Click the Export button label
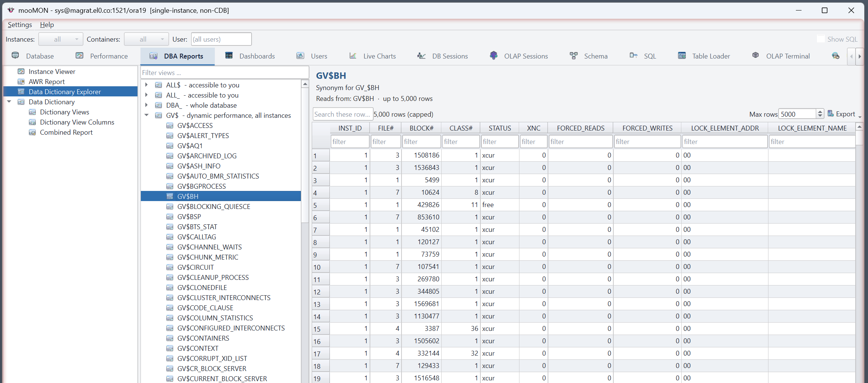The width and height of the screenshot is (868, 383). (x=845, y=114)
